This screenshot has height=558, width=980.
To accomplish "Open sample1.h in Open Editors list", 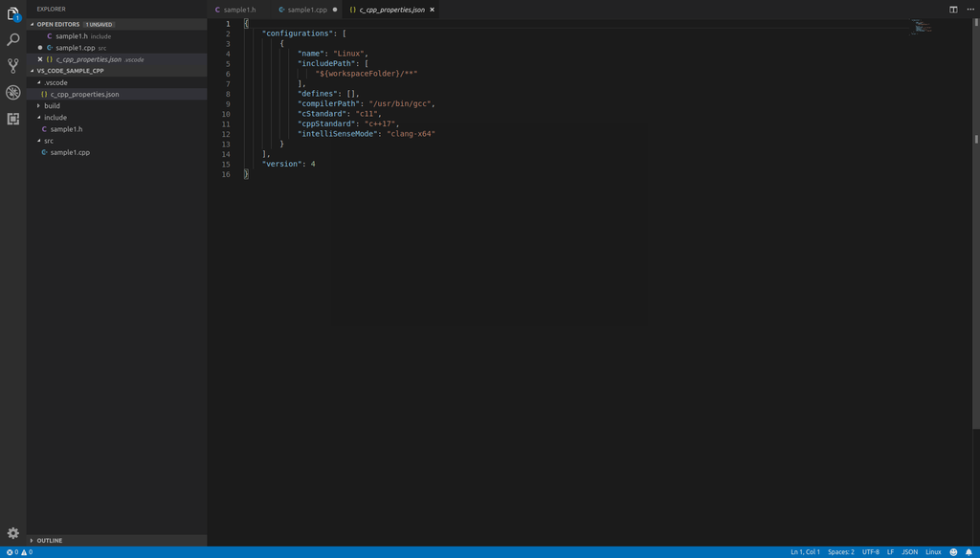I will [x=116, y=36].
